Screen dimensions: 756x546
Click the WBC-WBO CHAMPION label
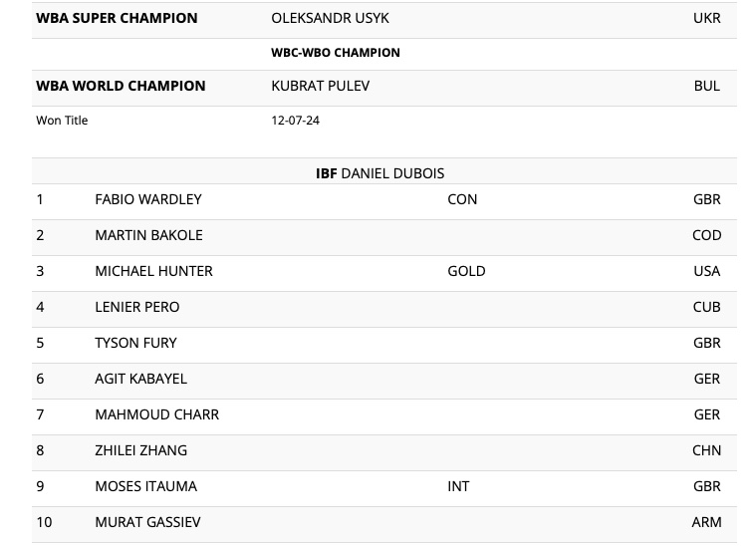point(336,53)
